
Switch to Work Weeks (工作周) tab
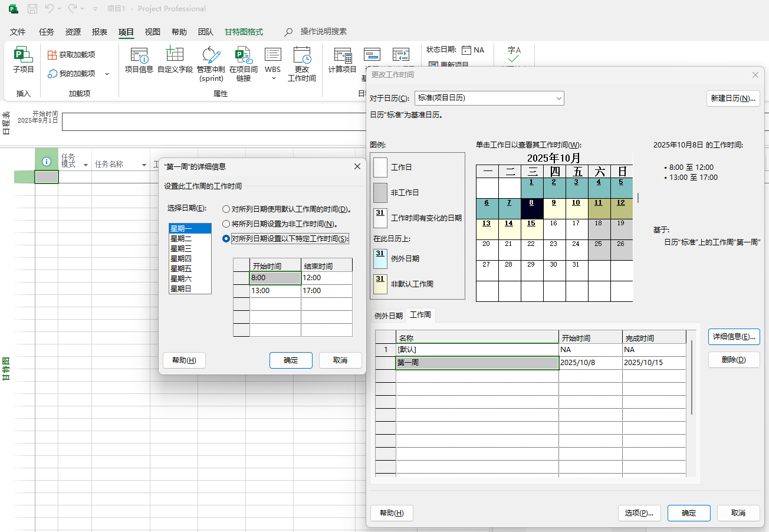(420, 315)
